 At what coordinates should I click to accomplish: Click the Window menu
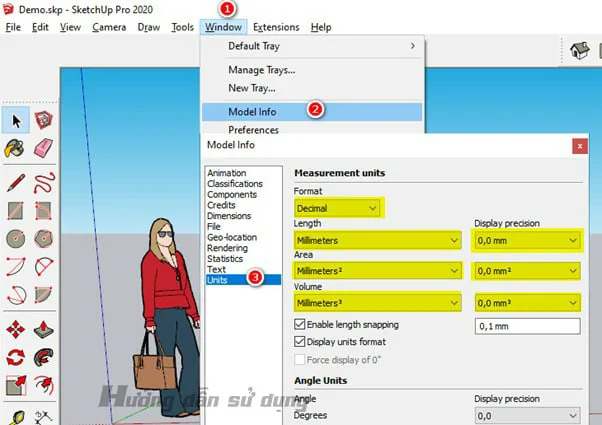[223, 27]
